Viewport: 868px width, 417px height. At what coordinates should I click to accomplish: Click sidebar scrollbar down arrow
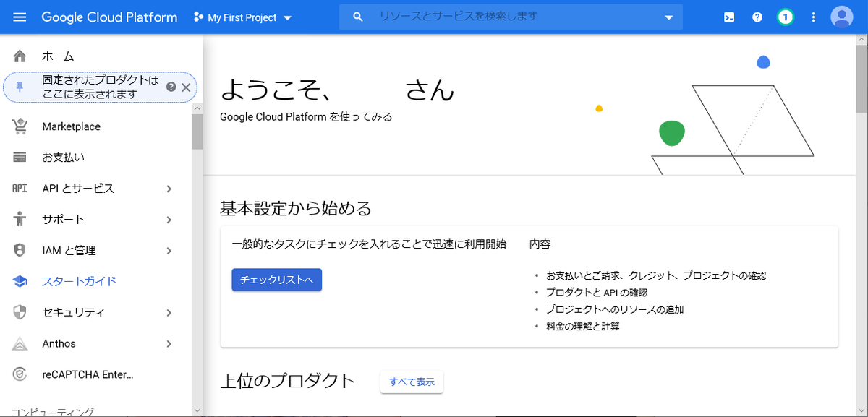tap(197, 410)
